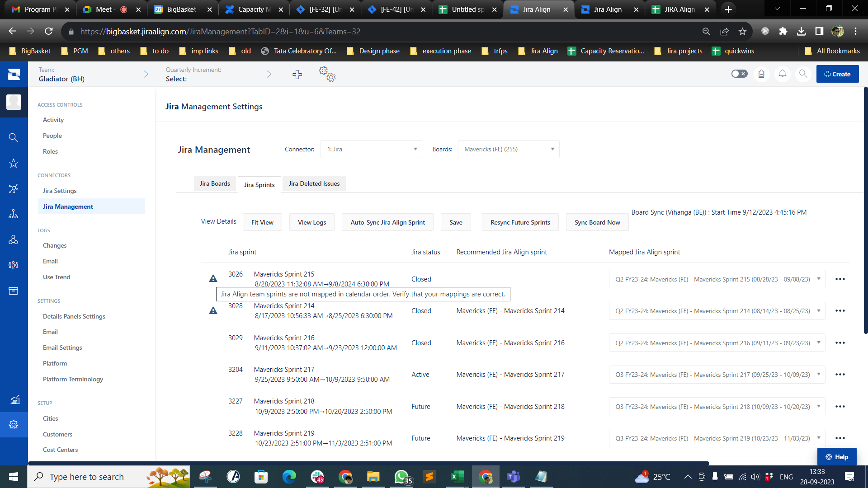
Task: Select the favorites star icon in sidebar
Action: pos(14,163)
